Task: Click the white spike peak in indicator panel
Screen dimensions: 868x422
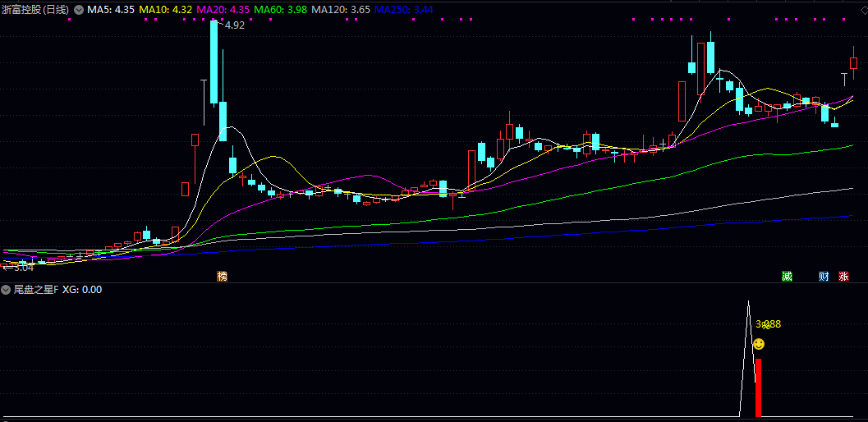Action: [748, 303]
